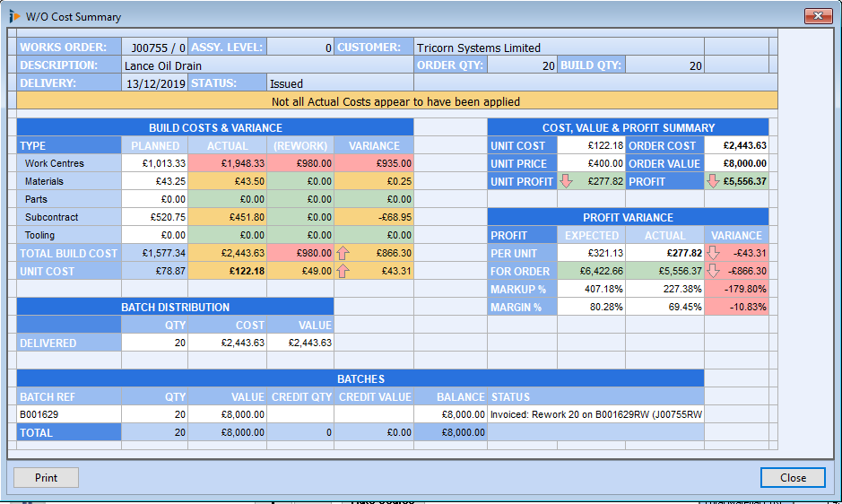Close the window using the red X
This screenshot has width=842, height=504.
click(818, 16)
